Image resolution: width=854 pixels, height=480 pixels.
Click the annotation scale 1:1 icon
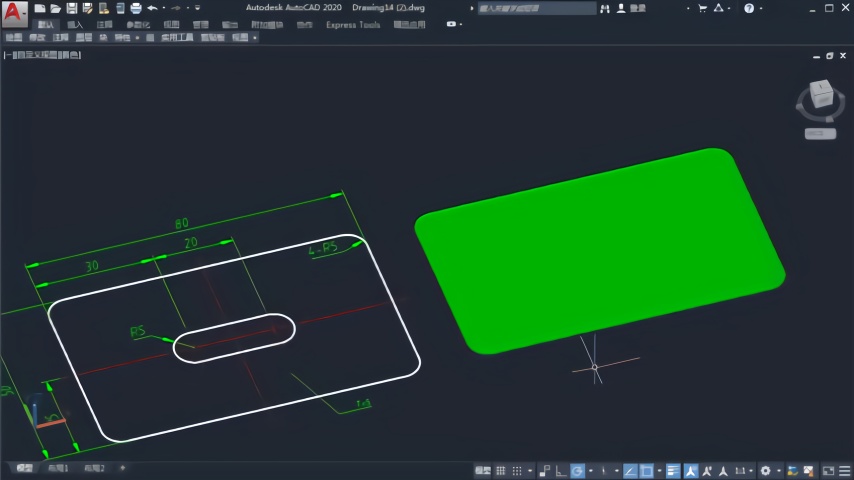point(740,471)
